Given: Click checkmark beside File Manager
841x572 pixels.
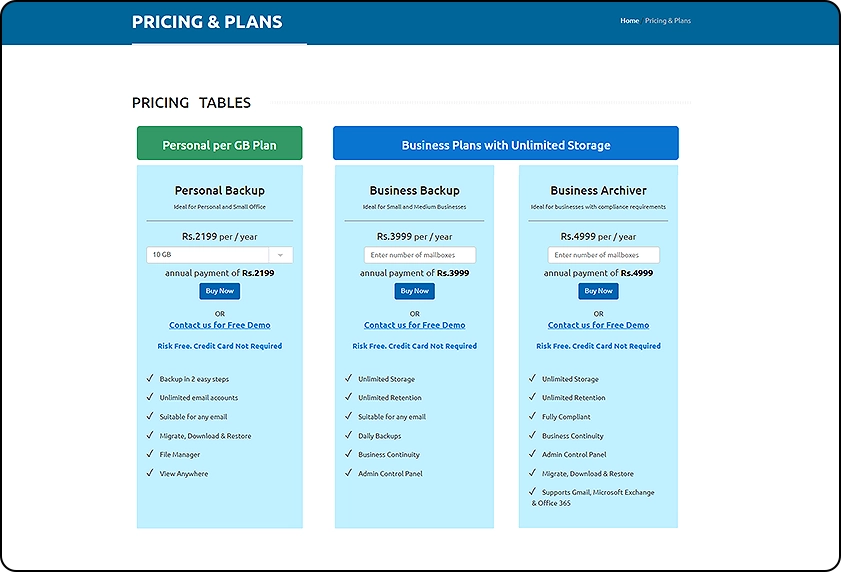Looking at the screenshot, I should 149,454.
